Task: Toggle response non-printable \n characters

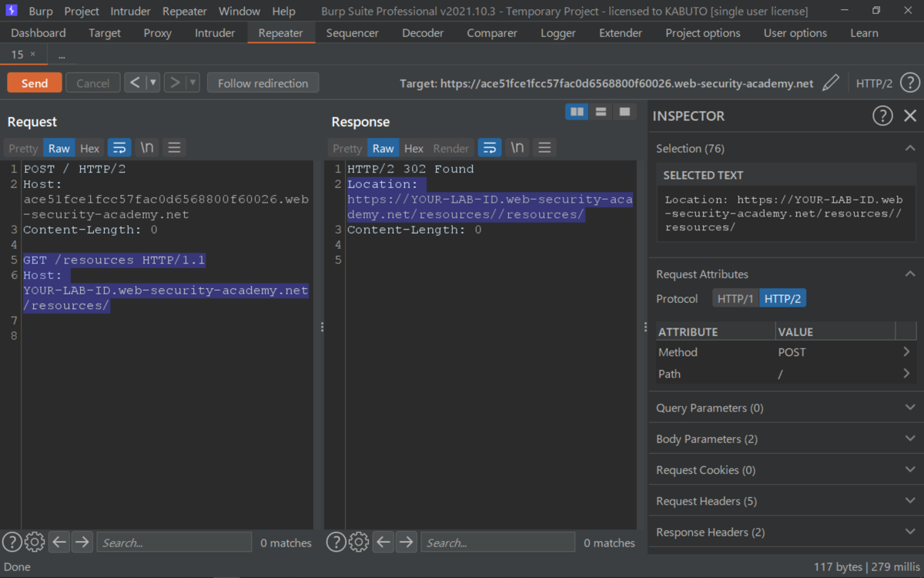Action: pos(517,148)
